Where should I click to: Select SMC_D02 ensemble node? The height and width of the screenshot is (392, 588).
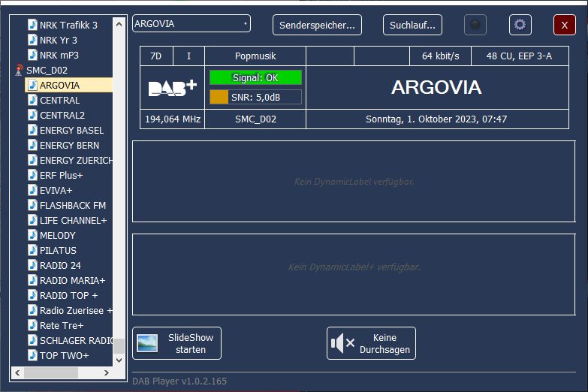[47, 70]
